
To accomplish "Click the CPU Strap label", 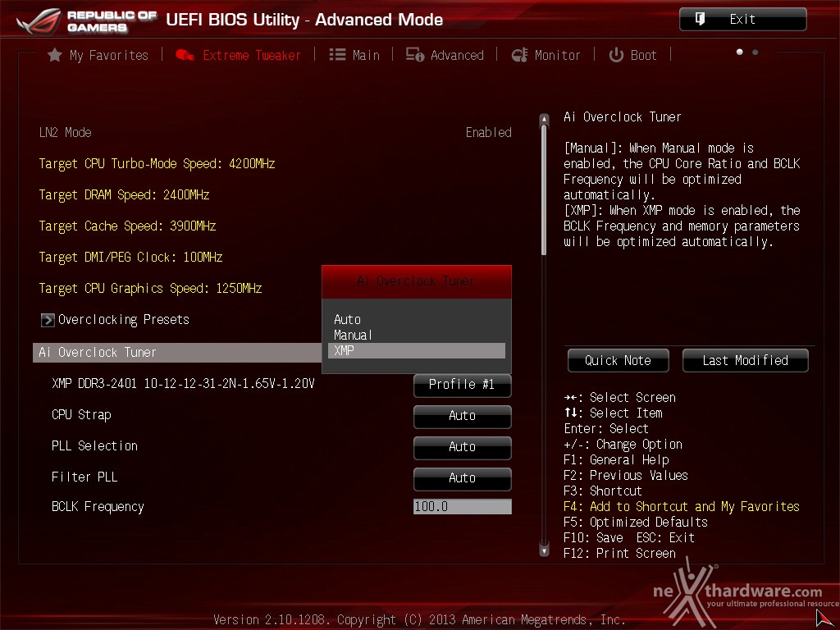I will pyautogui.click(x=81, y=415).
